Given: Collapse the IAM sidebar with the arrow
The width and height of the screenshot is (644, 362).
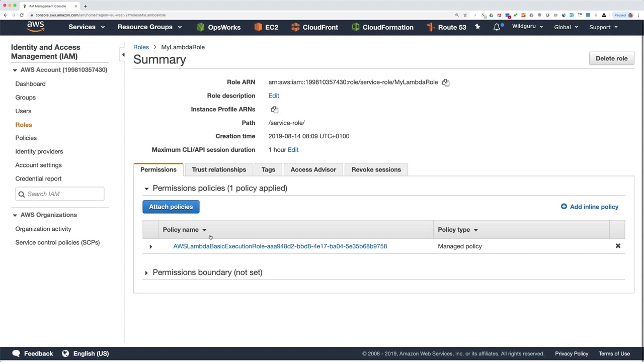Looking at the screenshot, I should 123,54.
